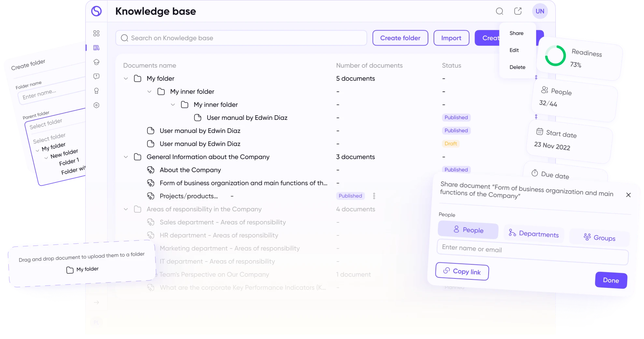Expand Areas of responsibility in the Company

click(x=126, y=209)
